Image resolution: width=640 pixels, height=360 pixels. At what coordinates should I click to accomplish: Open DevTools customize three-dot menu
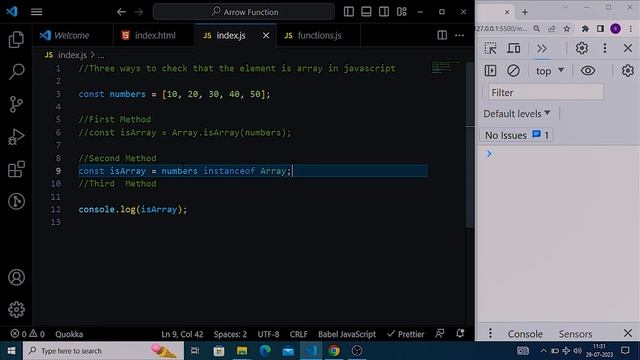pos(604,48)
